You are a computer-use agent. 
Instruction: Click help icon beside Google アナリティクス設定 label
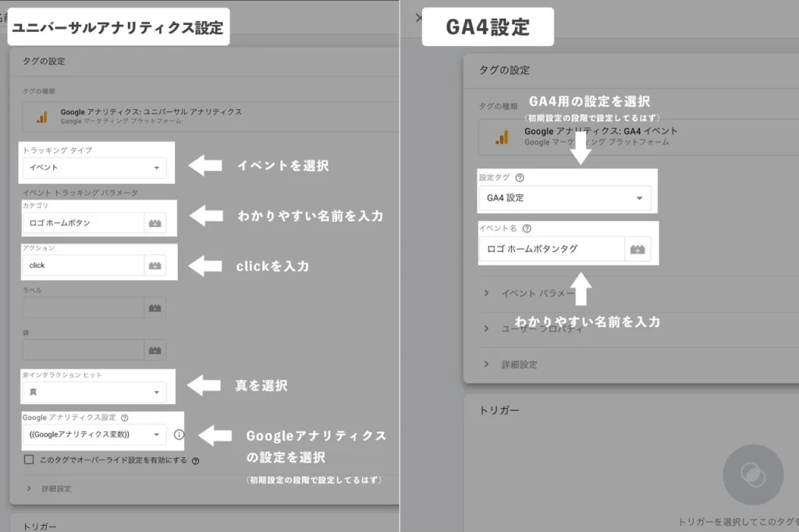click(x=124, y=418)
